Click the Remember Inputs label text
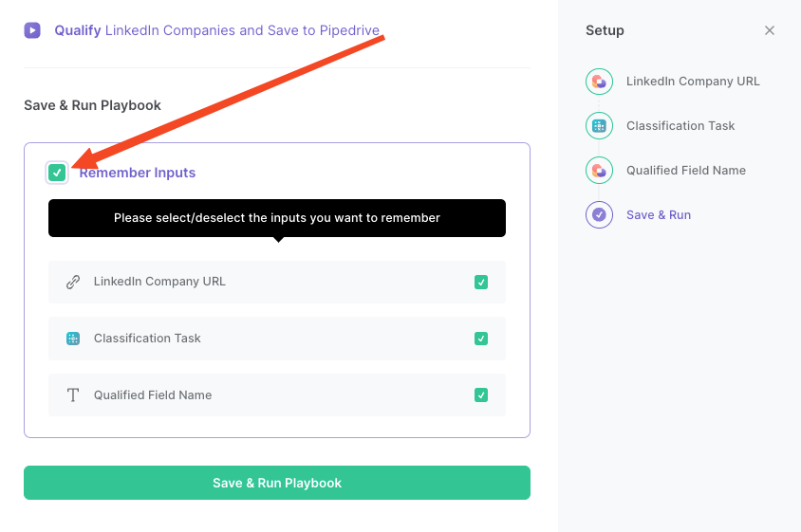Viewport: 801px width, 532px height. point(138,173)
